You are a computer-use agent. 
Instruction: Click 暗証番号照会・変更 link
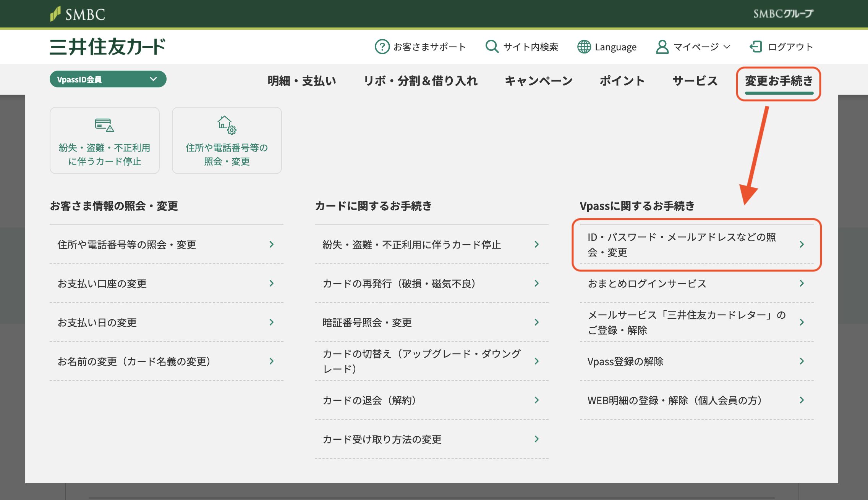coord(367,323)
